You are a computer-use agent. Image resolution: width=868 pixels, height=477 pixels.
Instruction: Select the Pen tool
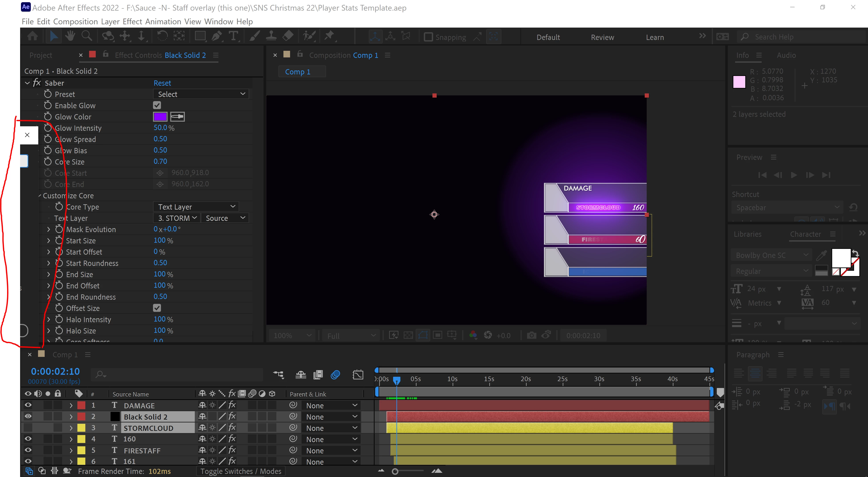(216, 36)
